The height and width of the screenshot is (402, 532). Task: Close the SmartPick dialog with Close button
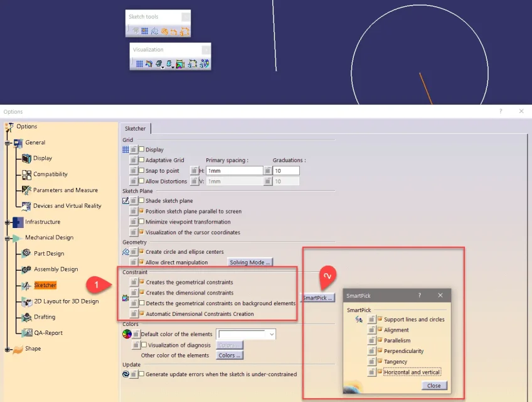[434, 386]
